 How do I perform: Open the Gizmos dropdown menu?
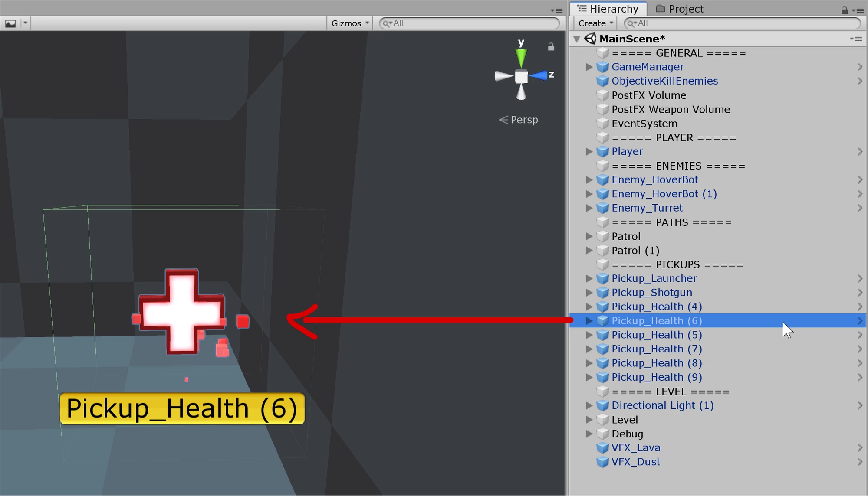pos(350,23)
